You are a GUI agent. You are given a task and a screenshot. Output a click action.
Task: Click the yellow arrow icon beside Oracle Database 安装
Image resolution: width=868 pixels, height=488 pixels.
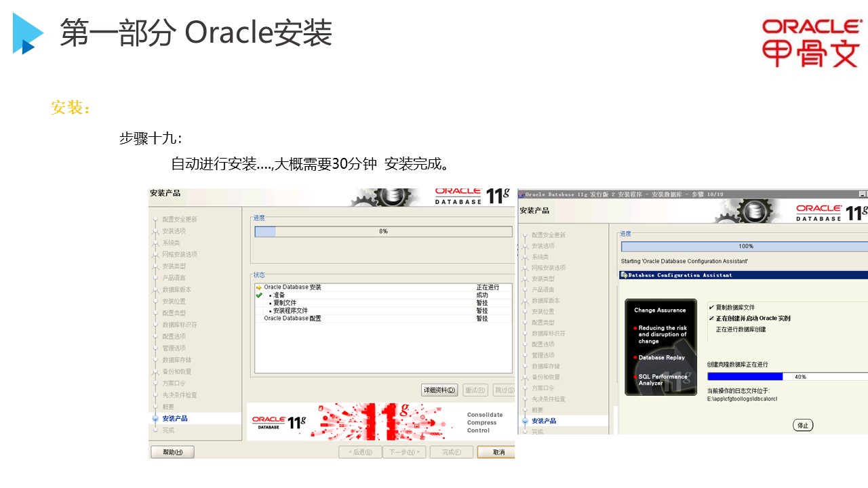[x=258, y=287]
